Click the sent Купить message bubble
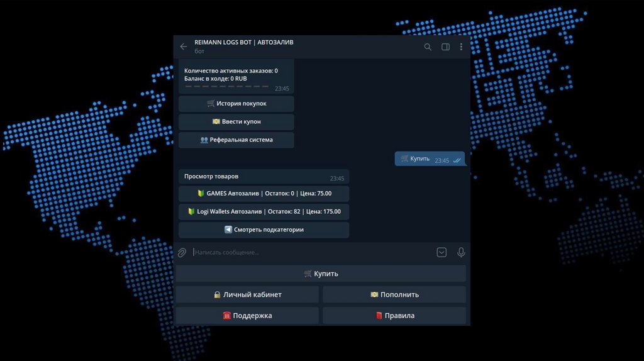This screenshot has height=361, width=644. pos(430,159)
